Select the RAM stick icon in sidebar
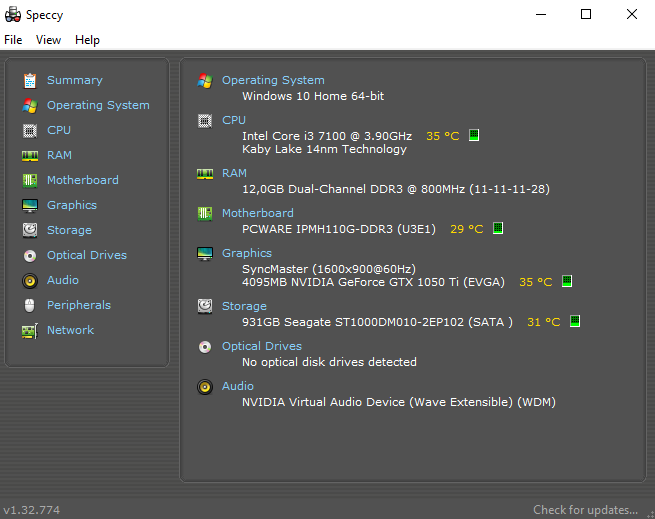Screen dimensions: 655x519 tap(30, 155)
